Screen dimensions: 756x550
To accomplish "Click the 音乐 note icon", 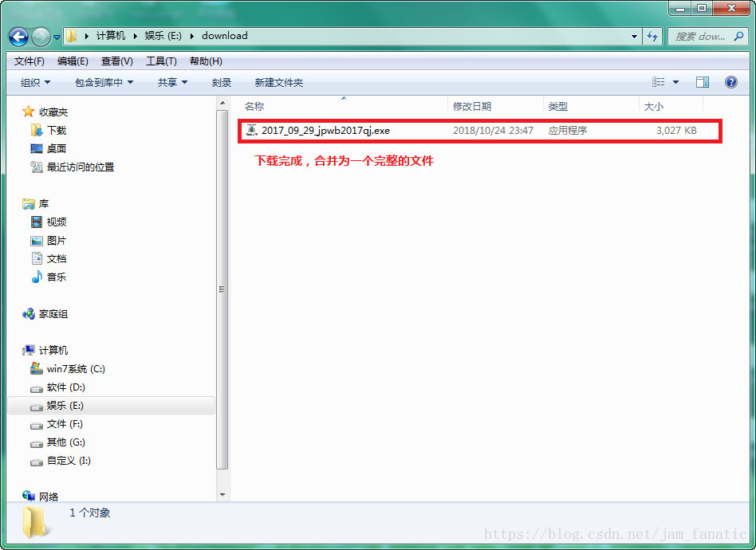I will click(x=37, y=277).
